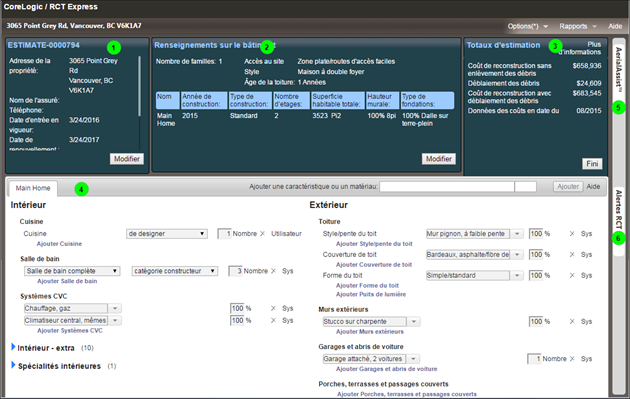Open the Options(*) menu
This screenshot has height=399, width=630.
pos(527,26)
